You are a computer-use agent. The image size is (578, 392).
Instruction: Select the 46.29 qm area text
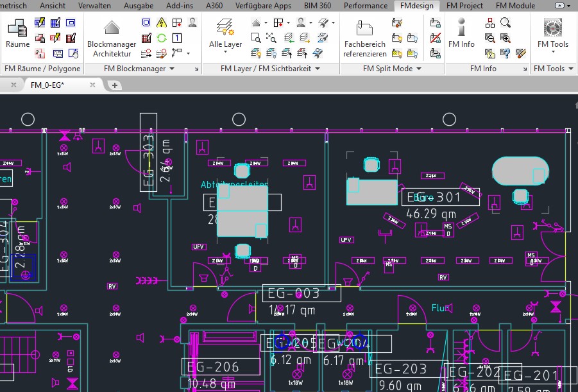tap(431, 214)
